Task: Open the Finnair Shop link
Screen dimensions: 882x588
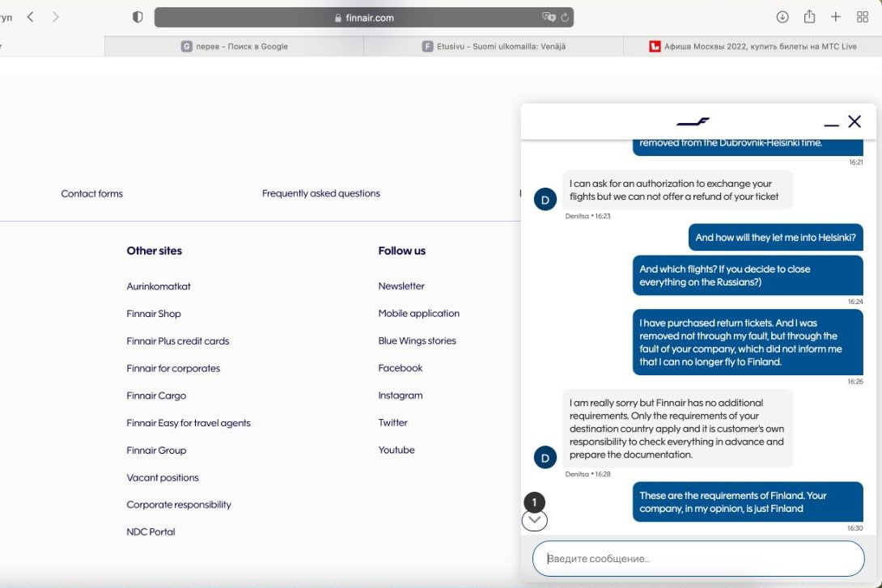Action: click(x=154, y=314)
